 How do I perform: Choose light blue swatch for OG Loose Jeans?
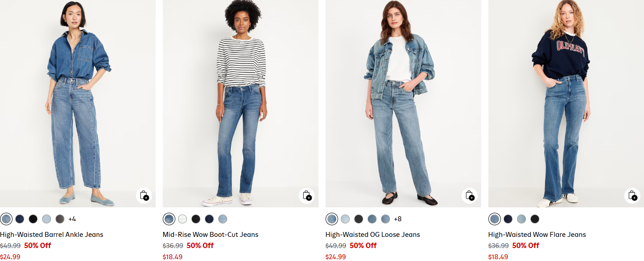tap(345, 219)
